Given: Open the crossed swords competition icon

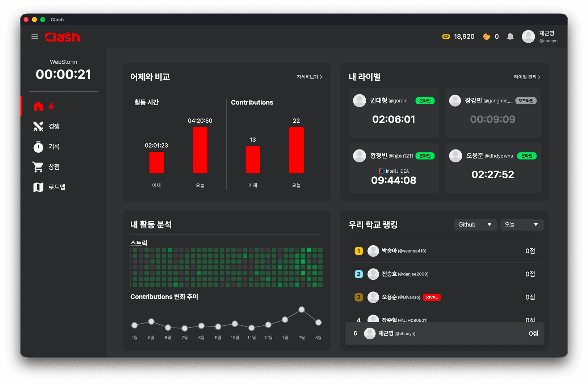Looking at the screenshot, I should 38,126.
